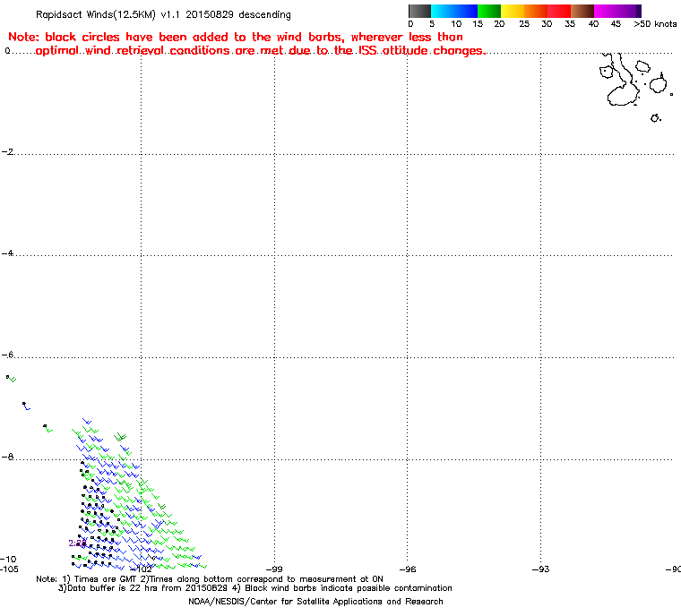Click the small lone southern island outline

click(x=655, y=118)
